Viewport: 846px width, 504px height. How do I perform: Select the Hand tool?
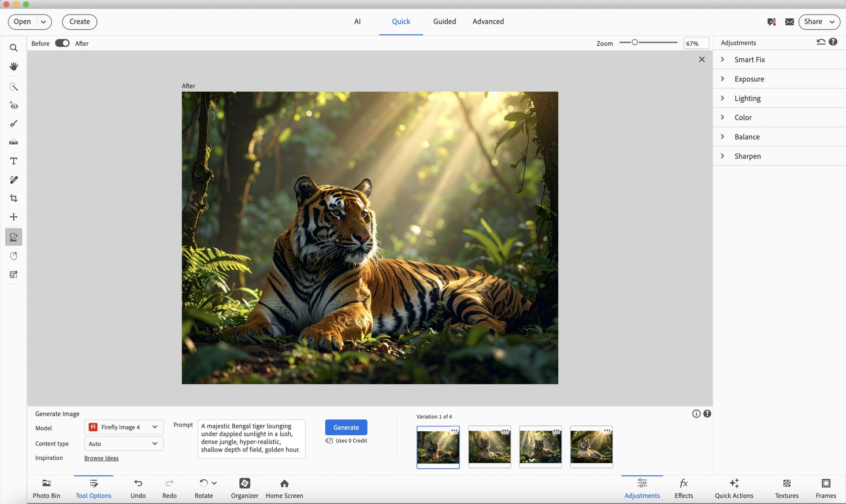14,66
